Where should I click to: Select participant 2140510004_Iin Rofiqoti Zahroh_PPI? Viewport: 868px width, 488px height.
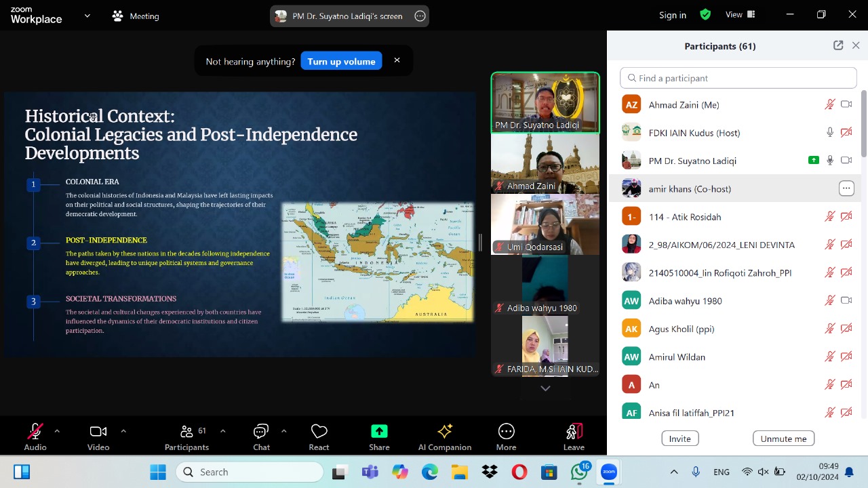tap(734, 272)
